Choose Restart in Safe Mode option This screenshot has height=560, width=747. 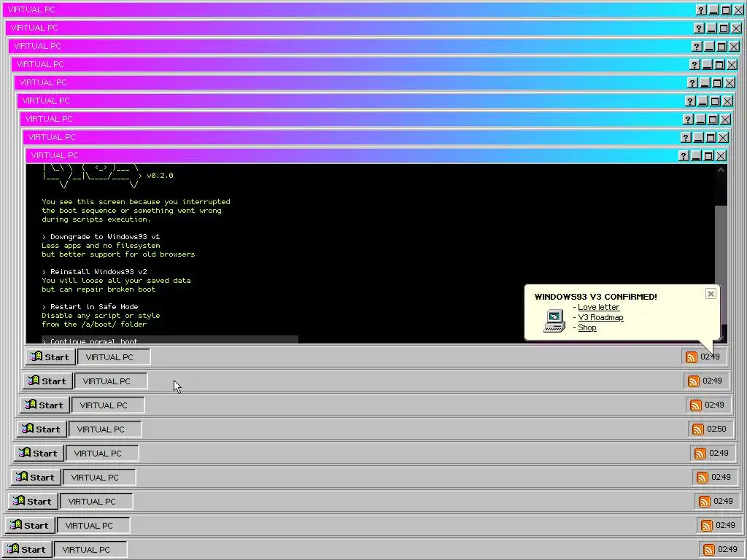coord(90,307)
